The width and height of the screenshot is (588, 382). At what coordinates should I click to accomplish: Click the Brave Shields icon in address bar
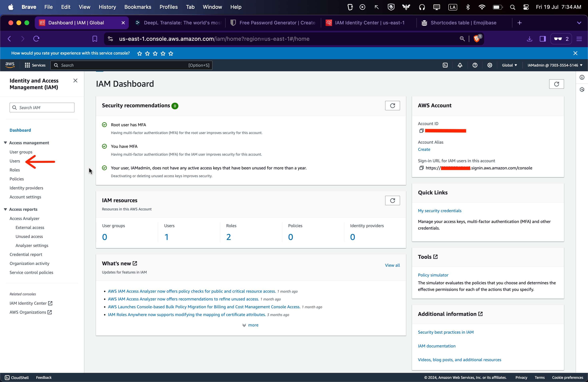[477, 39]
